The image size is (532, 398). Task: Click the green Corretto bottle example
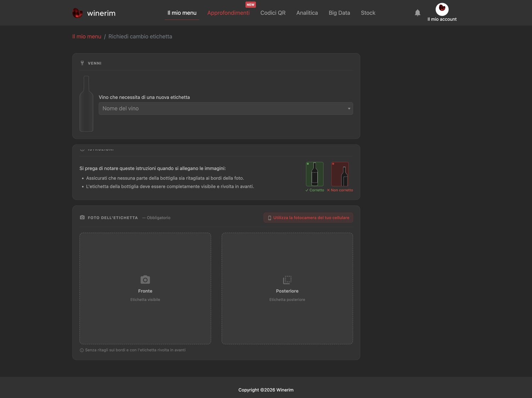315,174
